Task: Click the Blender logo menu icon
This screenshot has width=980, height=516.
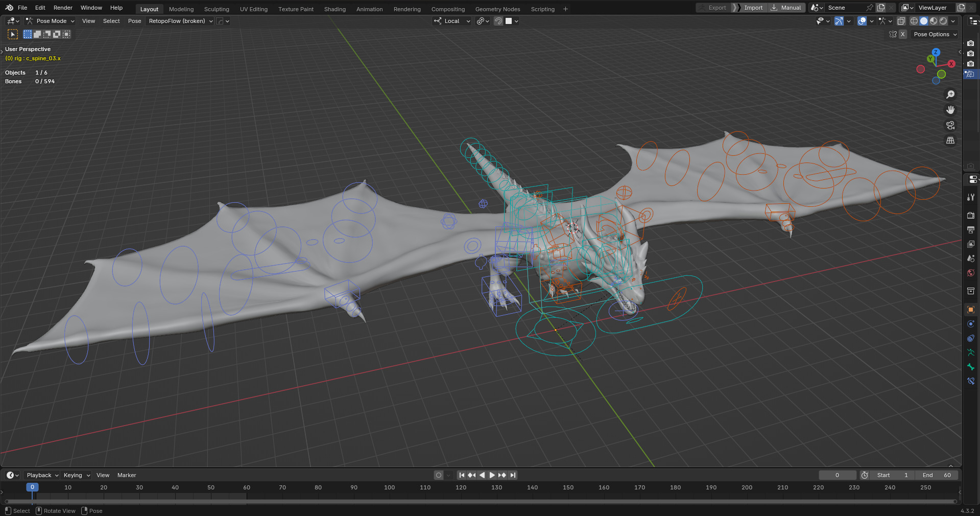Action: [x=9, y=8]
